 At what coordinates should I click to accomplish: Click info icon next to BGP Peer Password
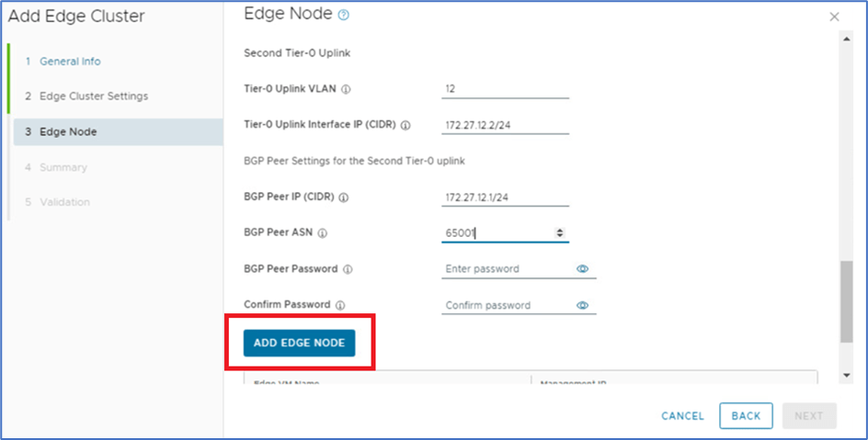pyautogui.click(x=348, y=269)
